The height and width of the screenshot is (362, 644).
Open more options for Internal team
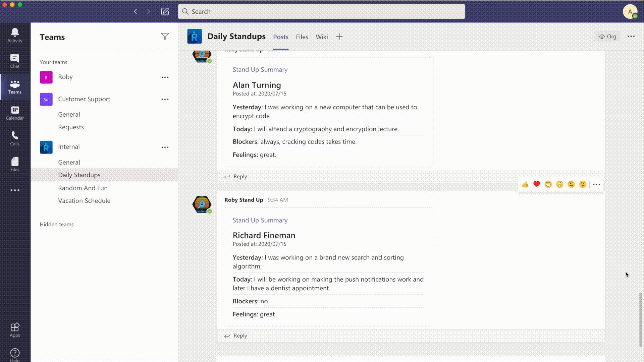pyautogui.click(x=165, y=147)
